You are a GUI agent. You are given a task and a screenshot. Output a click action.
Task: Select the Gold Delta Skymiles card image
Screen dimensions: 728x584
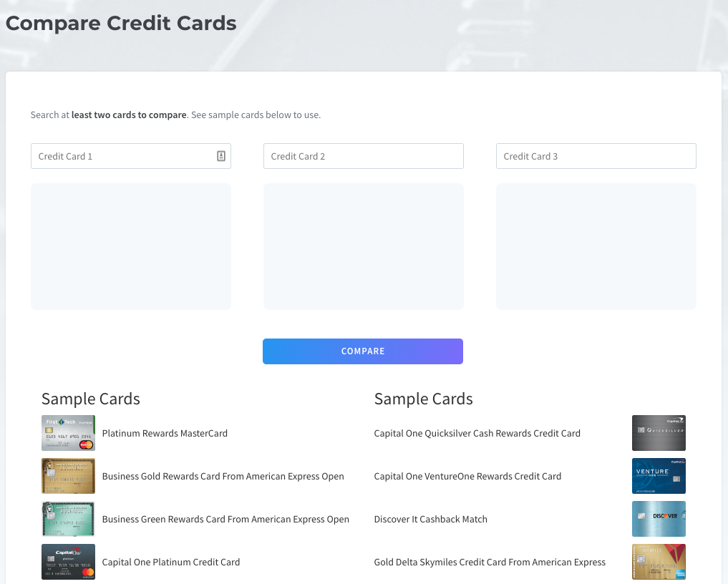(659, 562)
